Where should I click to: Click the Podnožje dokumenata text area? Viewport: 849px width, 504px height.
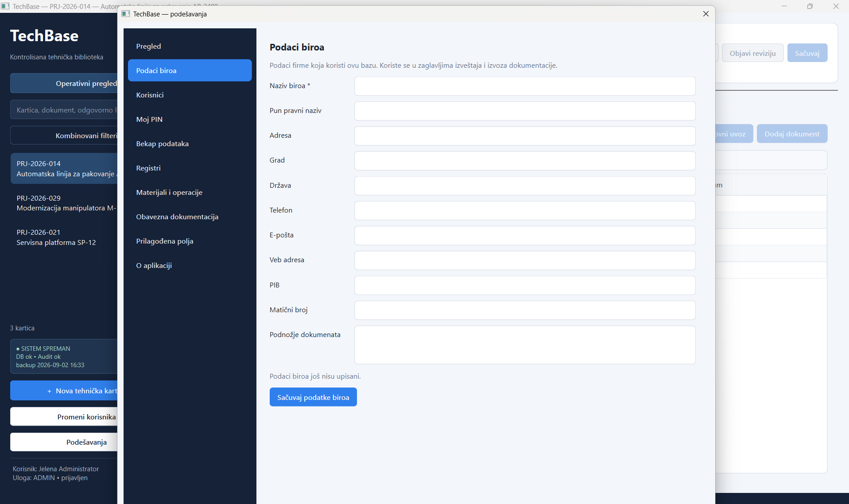525,345
